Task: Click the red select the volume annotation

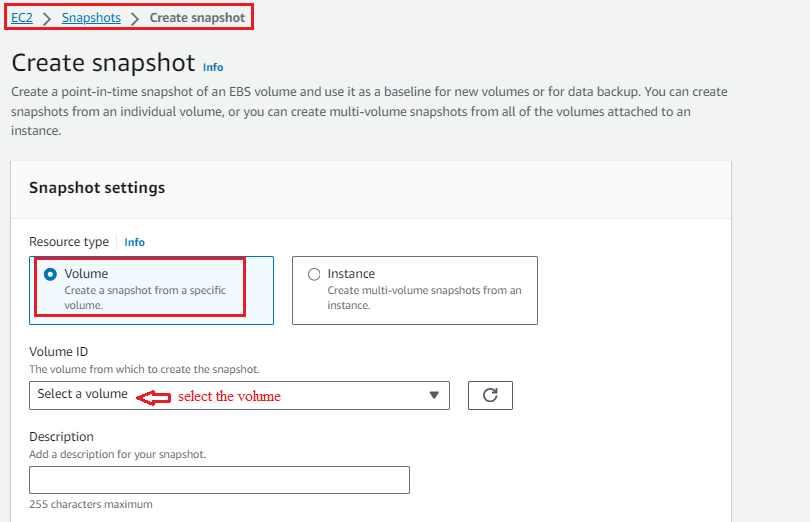Action: (229, 396)
